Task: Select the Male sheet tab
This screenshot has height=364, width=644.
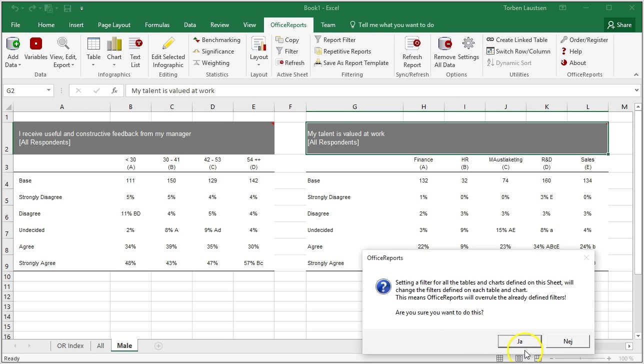Action: (124, 345)
